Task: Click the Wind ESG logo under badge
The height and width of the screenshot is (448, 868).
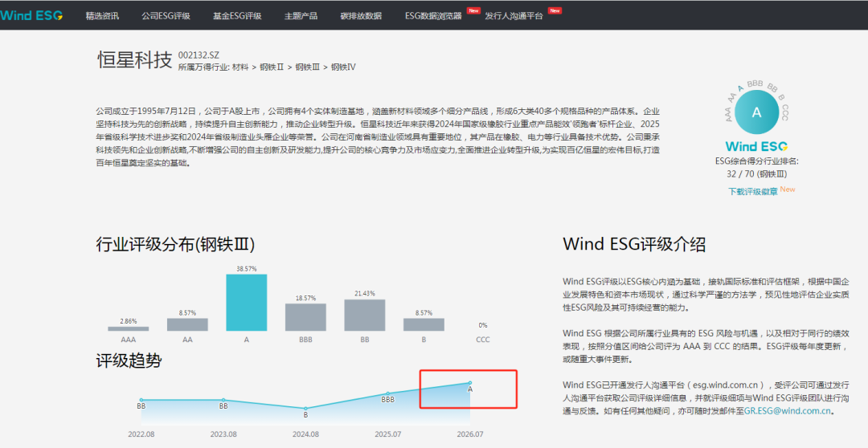Action: 756,147
